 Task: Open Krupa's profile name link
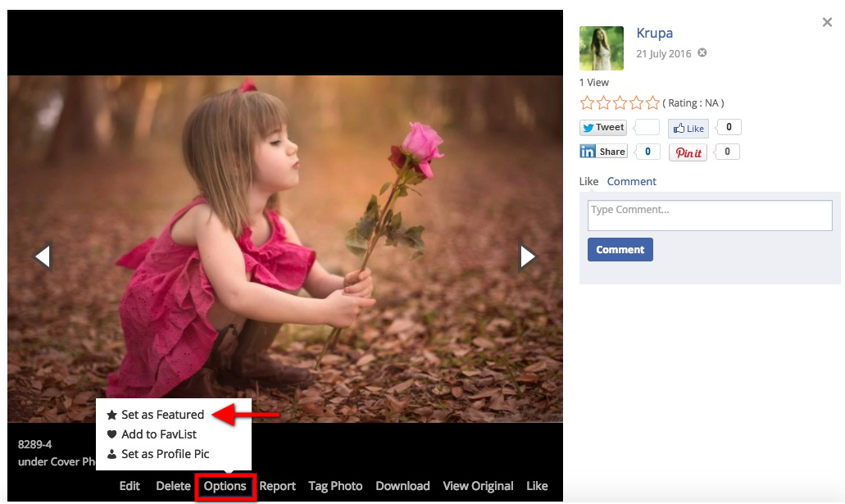click(x=654, y=34)
